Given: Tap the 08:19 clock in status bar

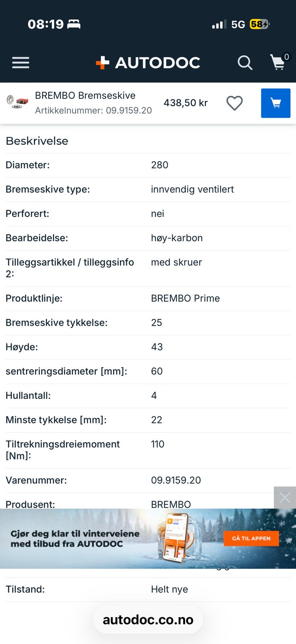Looking at the screenshot, I should coord(45,24).
